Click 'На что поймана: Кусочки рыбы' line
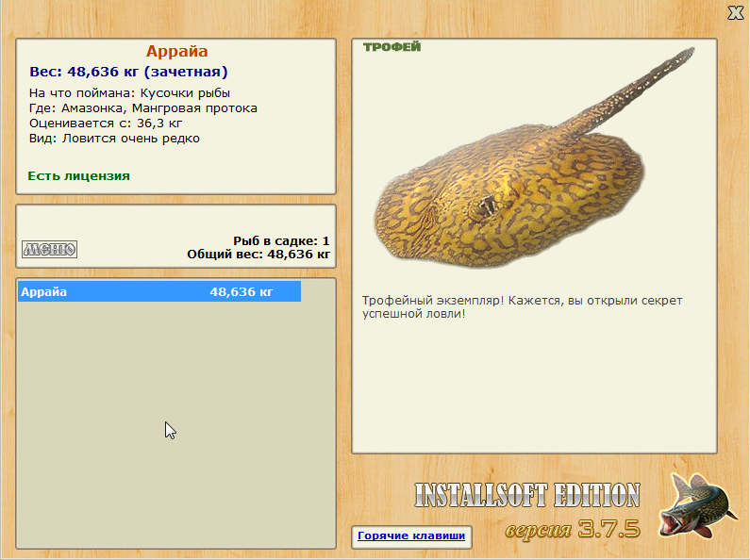Viewport: 750px width, 560px height. (x=129, y=93)
